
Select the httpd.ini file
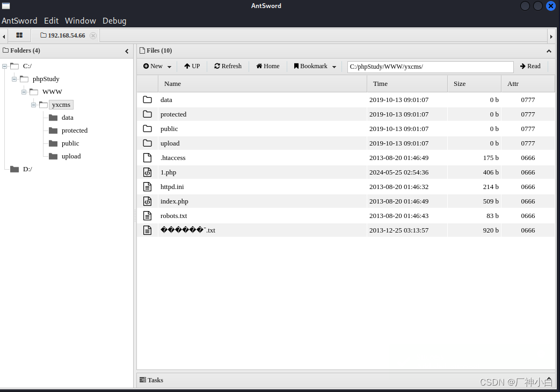[172, 186]
